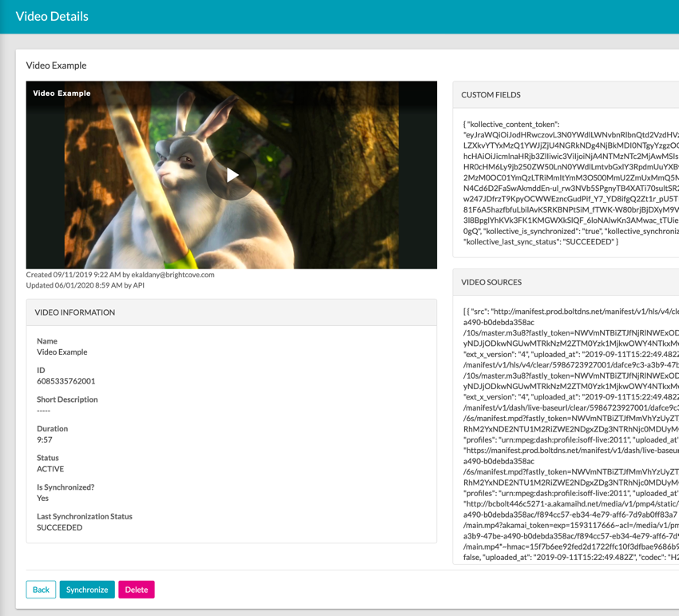
Task: Click the kollective_content_token text in custom fields
Action: click(x=514, y=125)
